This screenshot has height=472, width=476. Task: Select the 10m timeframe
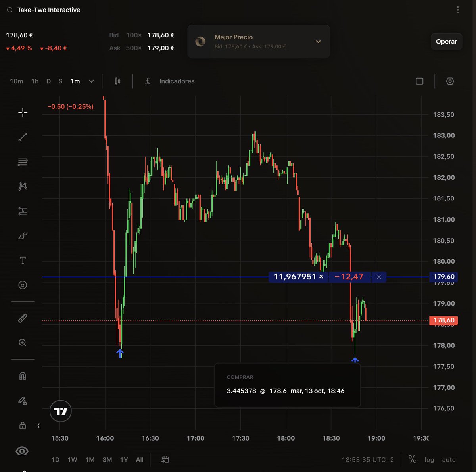click(17, 81)
